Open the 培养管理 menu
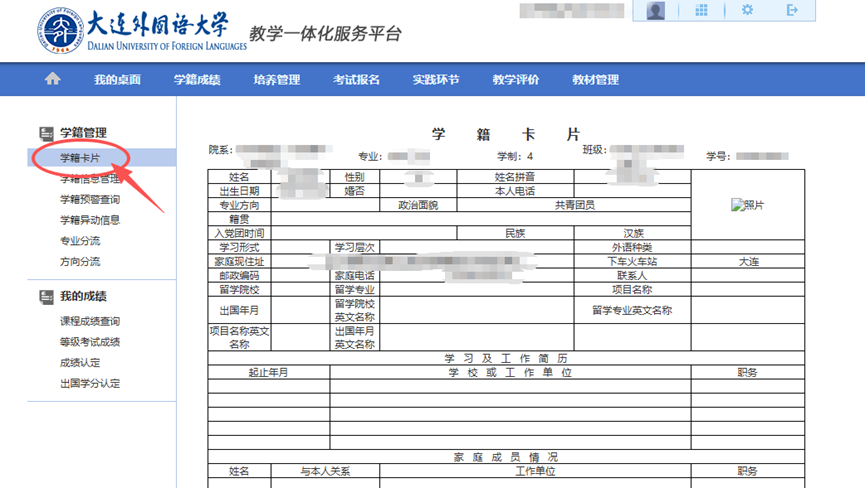Screen dimensions: 865x488 [276, 80]
